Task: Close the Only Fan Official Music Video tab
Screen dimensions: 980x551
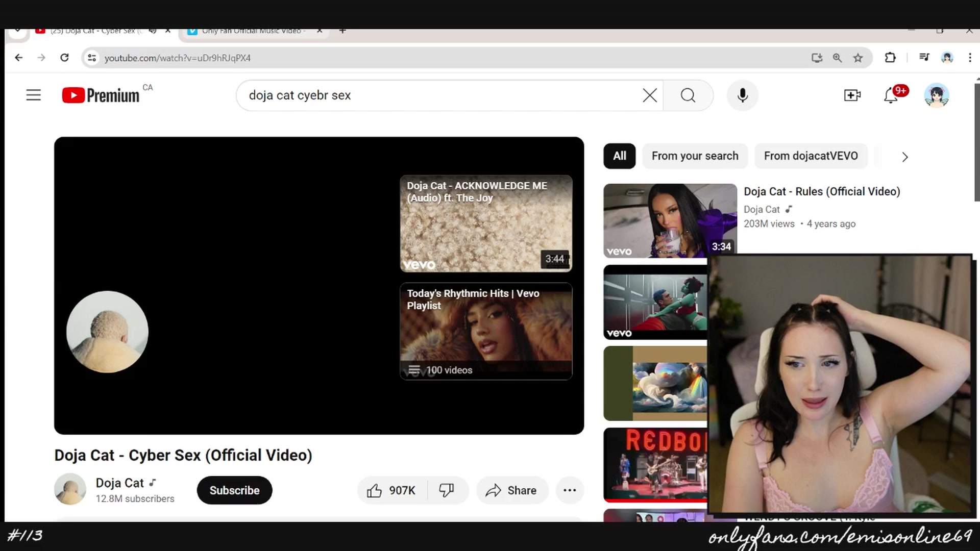Action: (x=320, y=31)
